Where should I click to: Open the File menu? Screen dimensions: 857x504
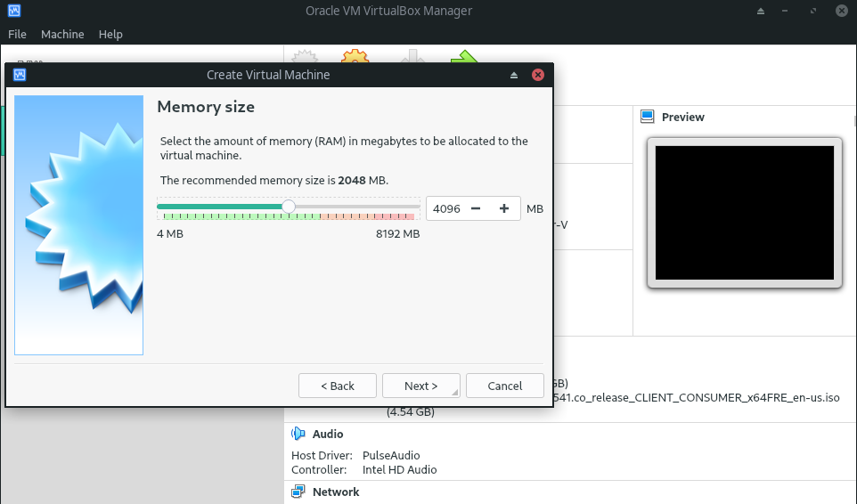17,34
